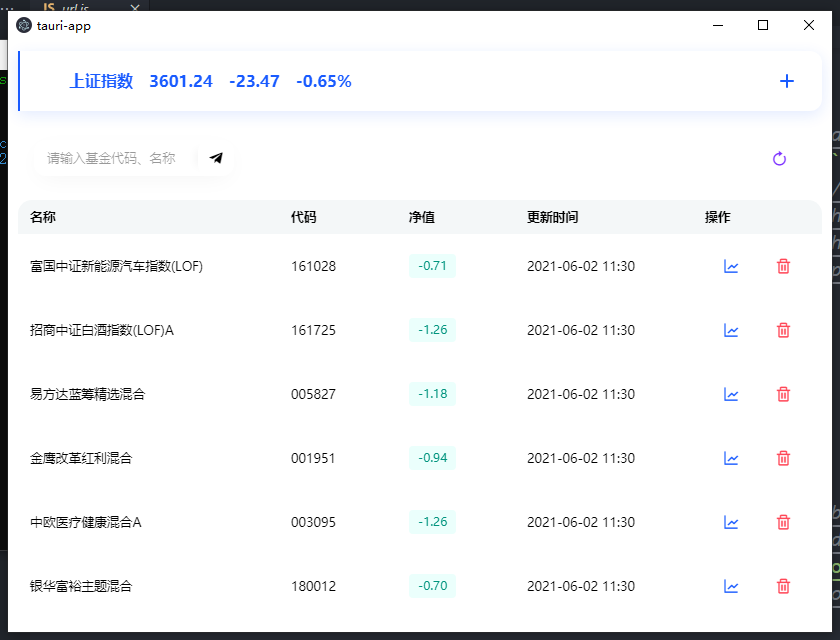Click fund code 161725
This screenshot has height=640, width=840.
pyautogui.click(x=313, y=330)
